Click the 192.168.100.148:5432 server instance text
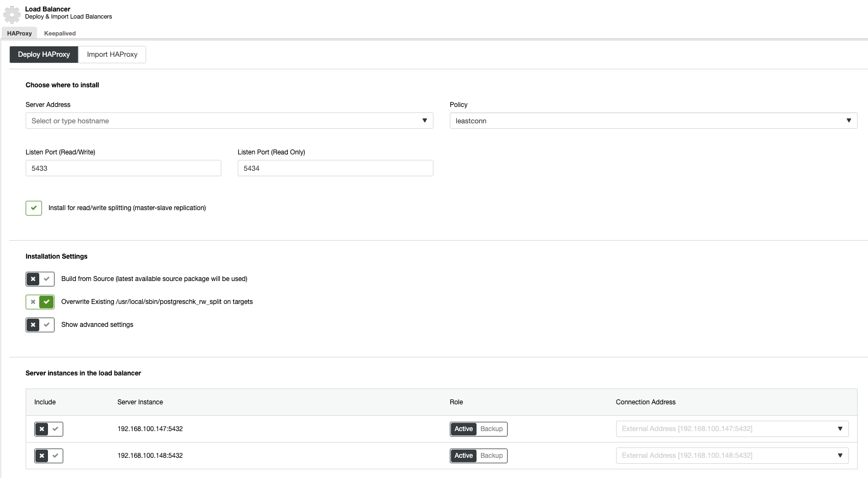Screen dimensions: 868x478 tap(150, 456)
